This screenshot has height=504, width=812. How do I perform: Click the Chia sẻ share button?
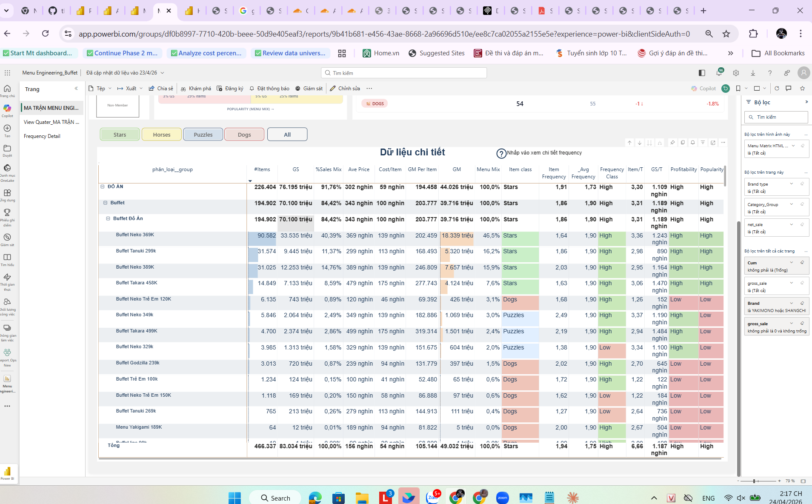click(161, 89)
